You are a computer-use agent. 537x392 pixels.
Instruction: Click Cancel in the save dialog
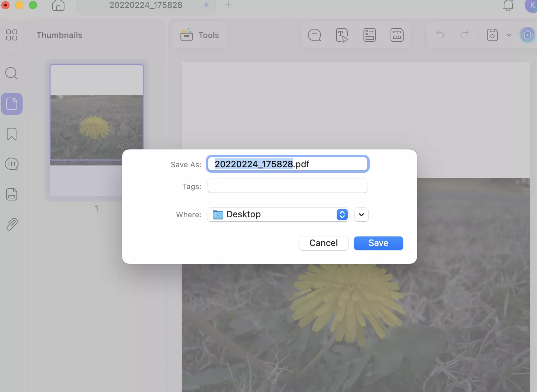[323, 243]
